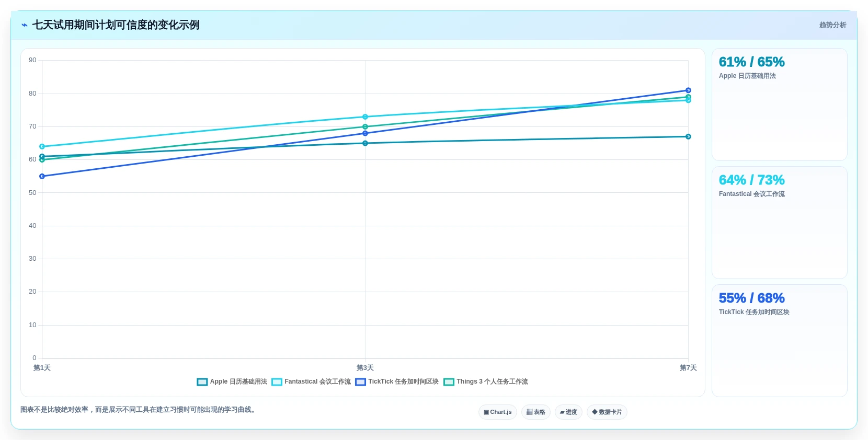Click the TickTick legend color swatch
The image size is (868, 440).
point(361,382)
